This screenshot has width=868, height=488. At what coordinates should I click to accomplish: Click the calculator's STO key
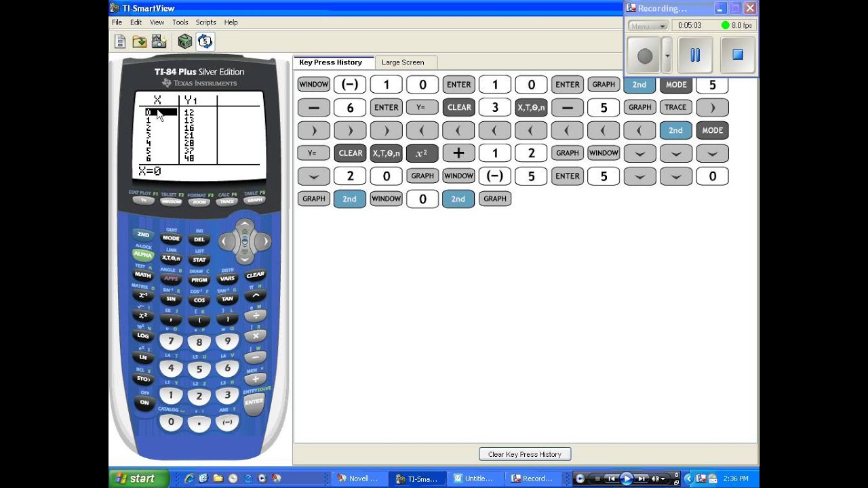point(142,379)
